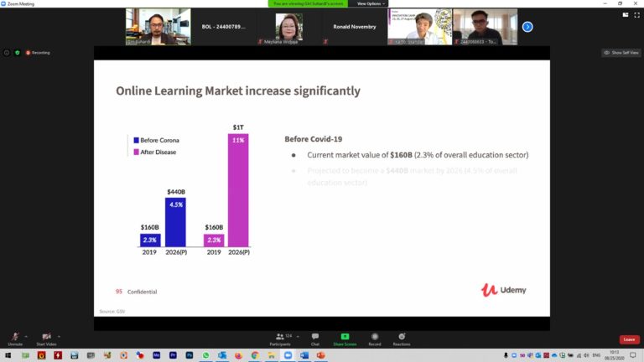Open the clock and date flyout

[x=614, y=355]
